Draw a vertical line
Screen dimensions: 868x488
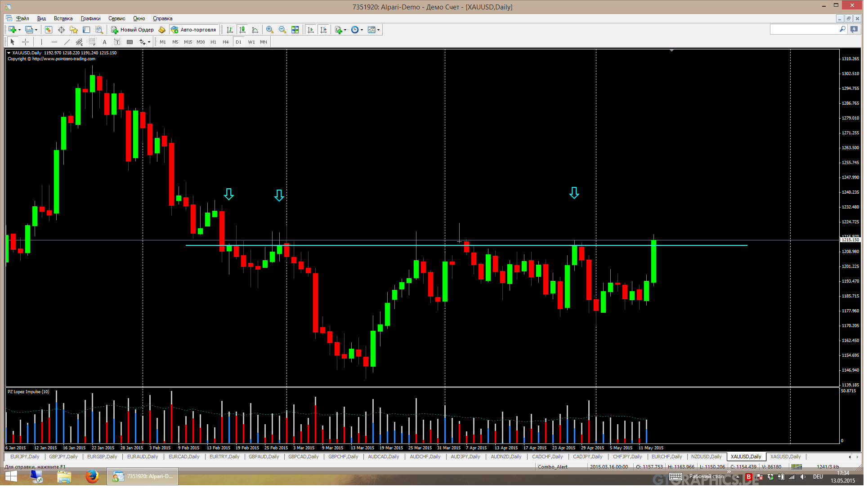click(41, 42)
